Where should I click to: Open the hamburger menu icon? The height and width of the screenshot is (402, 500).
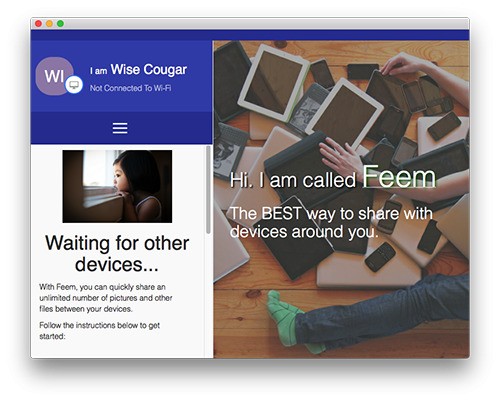(120, 128)
